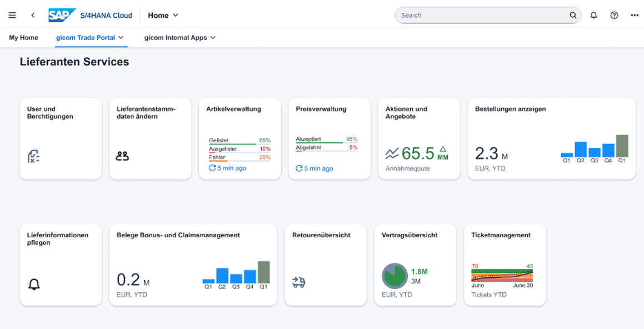644x329 pixels.
Task: Open the help icon in the top bar
Action: pos(614,15)
